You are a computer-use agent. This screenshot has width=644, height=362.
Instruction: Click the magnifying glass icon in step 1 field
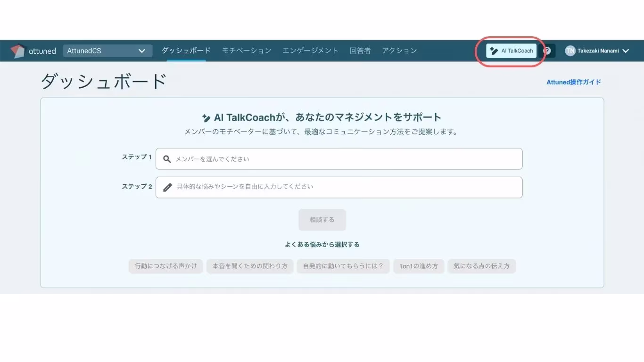pos(167,159)
